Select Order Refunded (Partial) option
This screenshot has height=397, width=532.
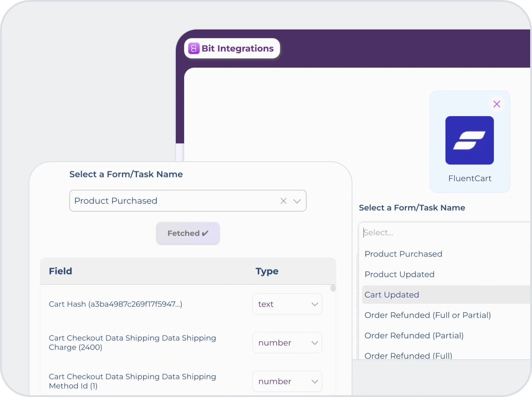point(414,335)
